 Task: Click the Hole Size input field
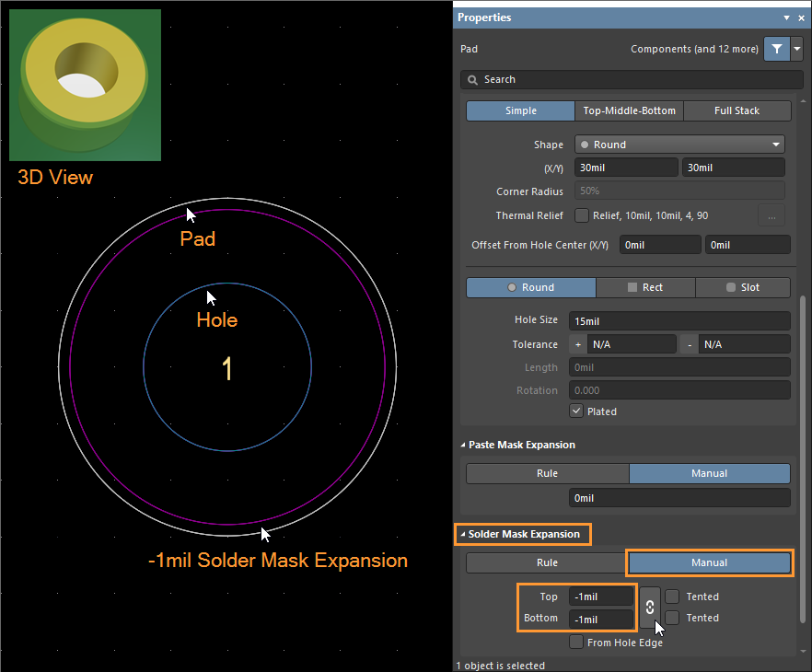[679, 320]
